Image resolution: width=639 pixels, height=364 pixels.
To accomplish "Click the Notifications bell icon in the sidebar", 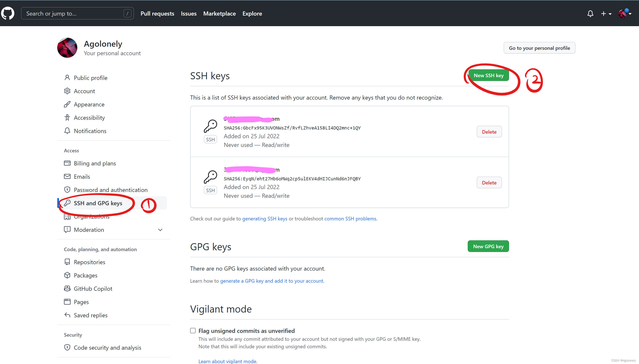I will [67, 131].
